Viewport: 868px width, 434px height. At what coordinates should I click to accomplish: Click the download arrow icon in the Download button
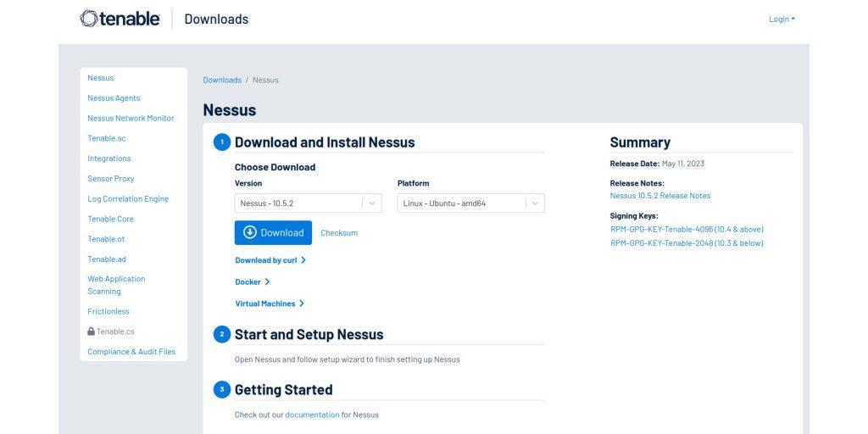(250, 232)
